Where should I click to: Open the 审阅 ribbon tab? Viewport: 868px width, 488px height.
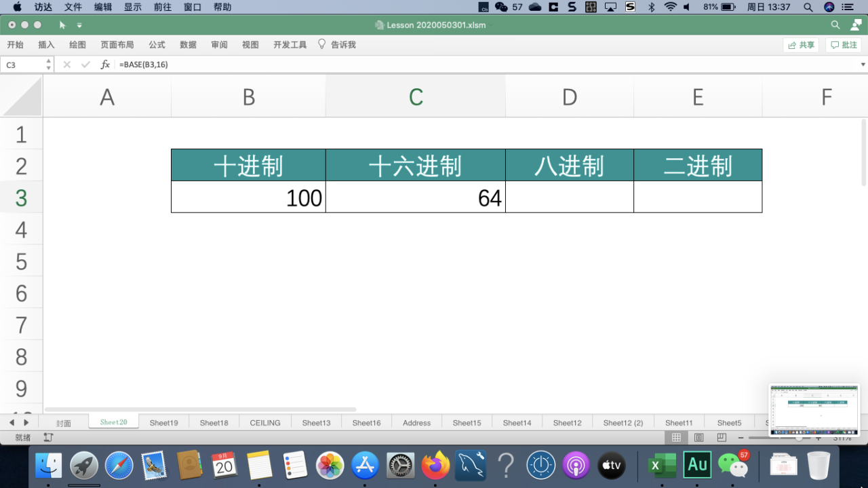point(219,45)
